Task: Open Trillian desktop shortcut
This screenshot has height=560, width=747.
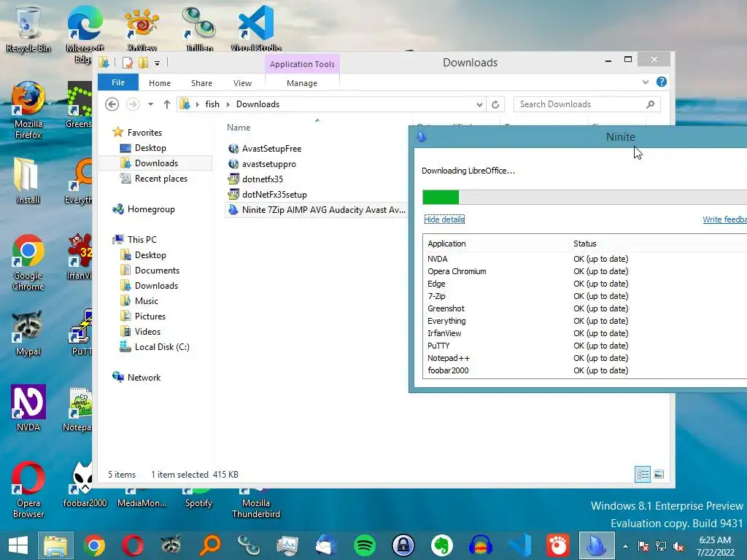Action: (199, 28)
